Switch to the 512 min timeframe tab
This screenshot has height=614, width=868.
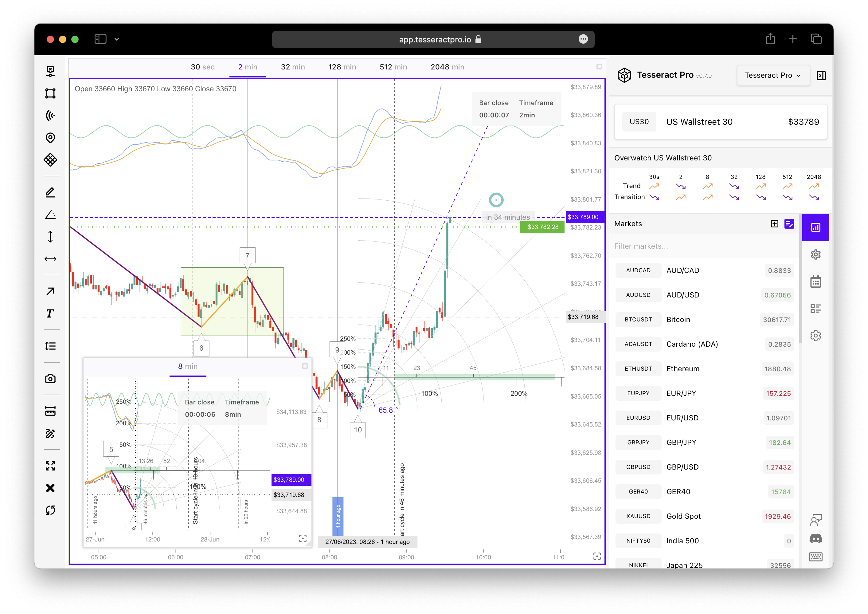(393, 67)
